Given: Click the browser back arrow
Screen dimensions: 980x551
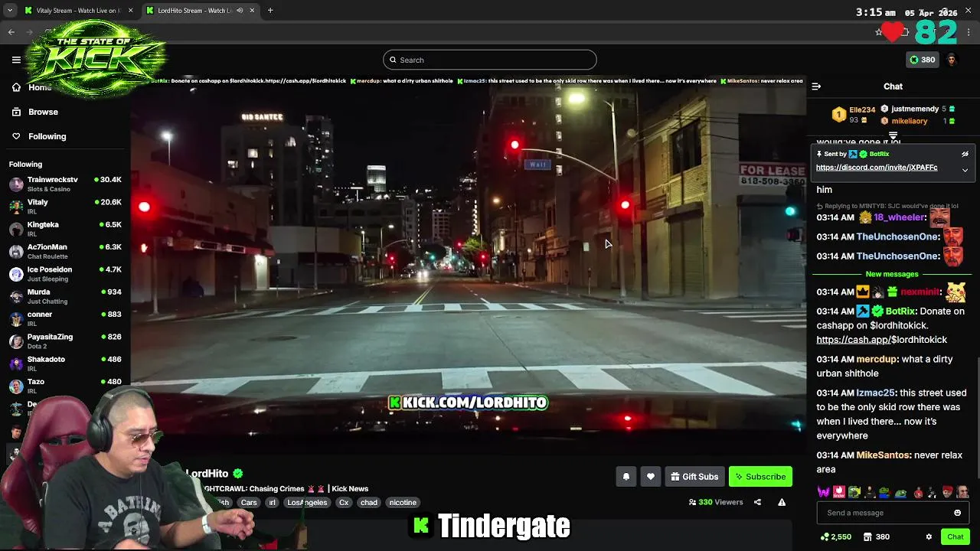Looking at the screenshot, I should 11,31.
